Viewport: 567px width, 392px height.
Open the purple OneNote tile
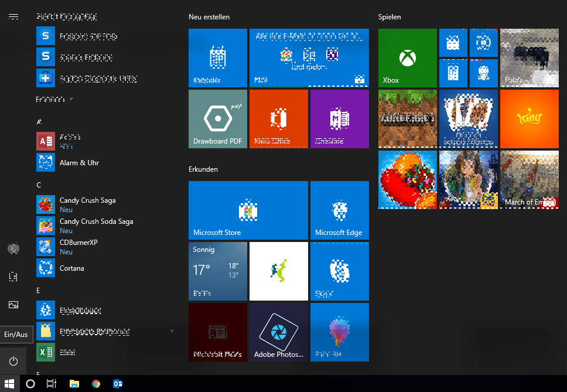(x=340, y=119)
